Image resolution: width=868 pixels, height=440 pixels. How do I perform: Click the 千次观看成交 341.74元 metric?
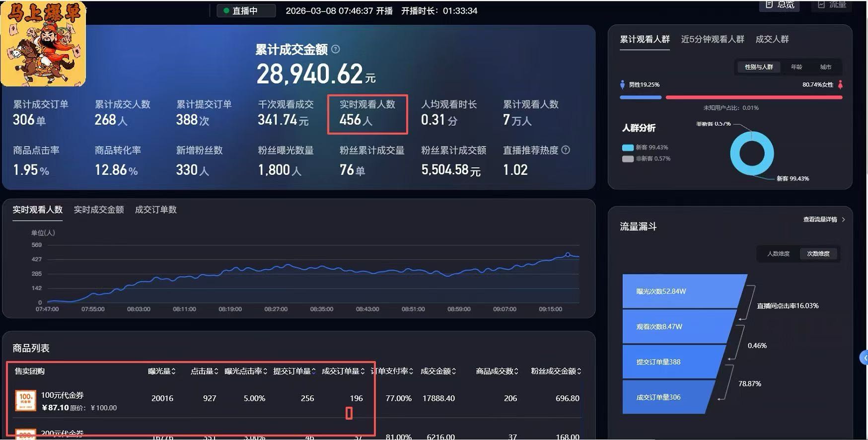[x=286, y=113]
